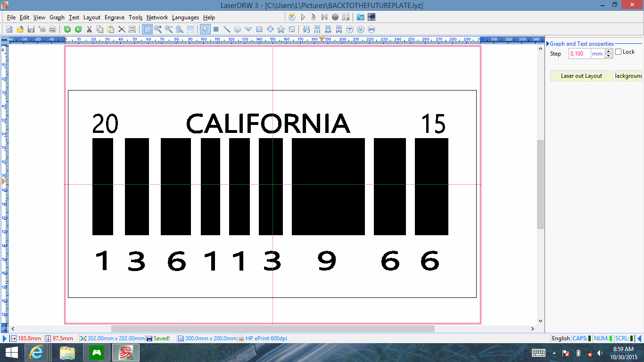Zoom in with the magnifier plus

[158, 29]
